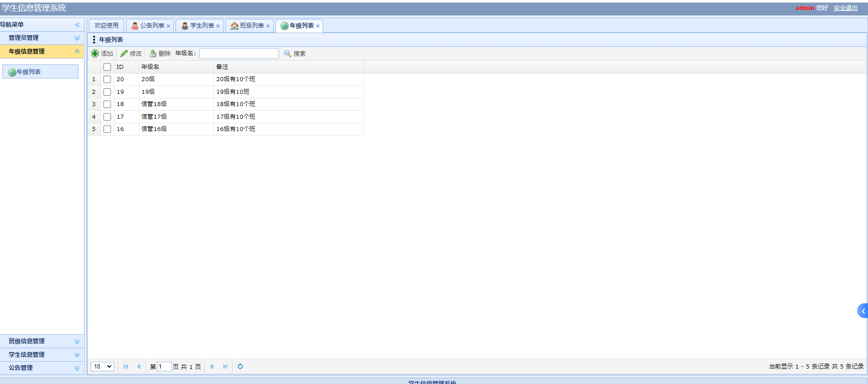Click the Delete (删除) toolbar icon
868x384 pixels.
tap(153, 53)
